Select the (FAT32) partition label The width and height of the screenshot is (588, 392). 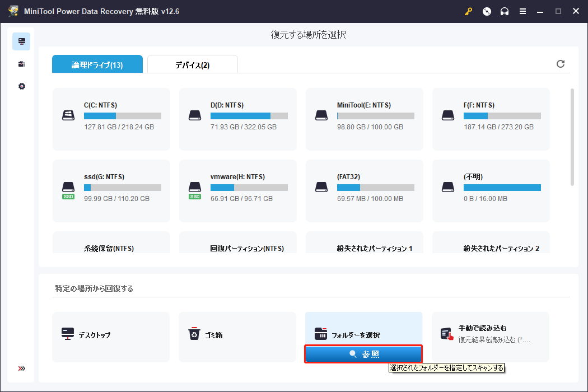pos(348,177)
